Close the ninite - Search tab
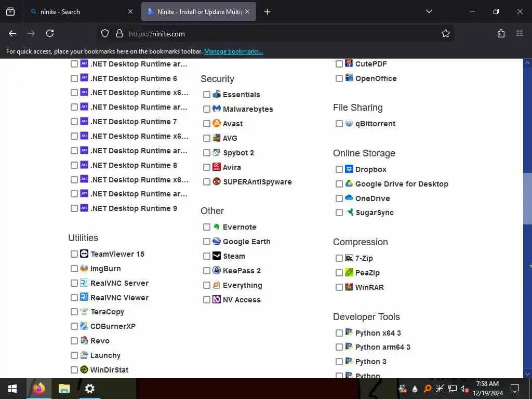This screenshot has width=532, height=399. tap(130, 11)
